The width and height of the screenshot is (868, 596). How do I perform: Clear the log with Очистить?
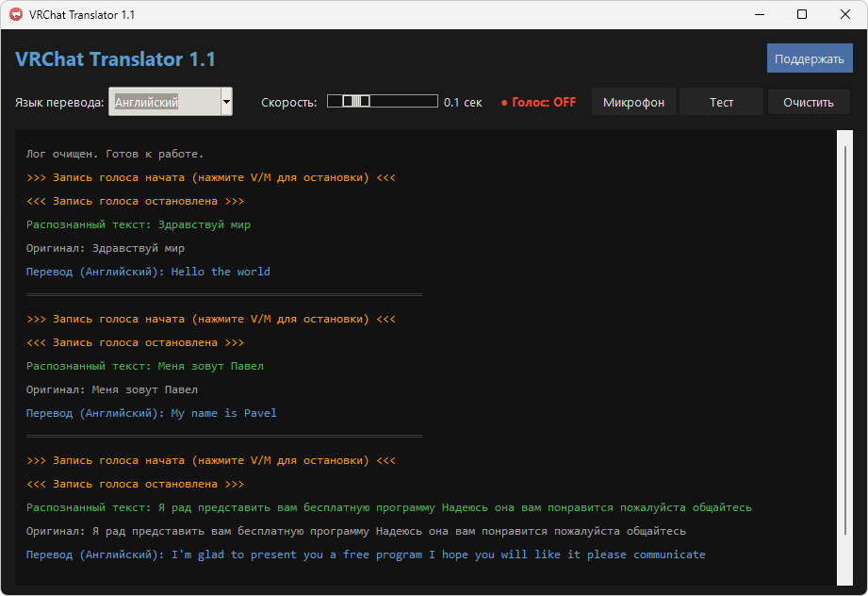coord(809,102)
